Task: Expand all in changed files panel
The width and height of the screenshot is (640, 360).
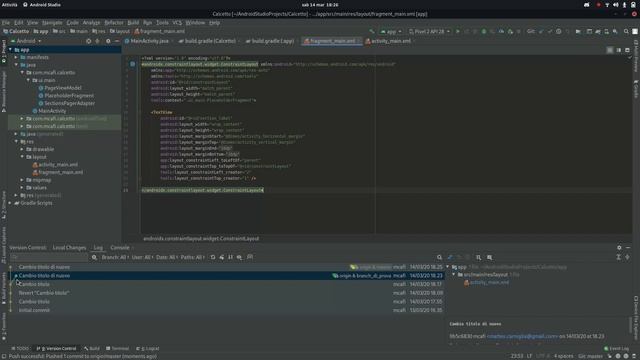Action: point(618,257)
